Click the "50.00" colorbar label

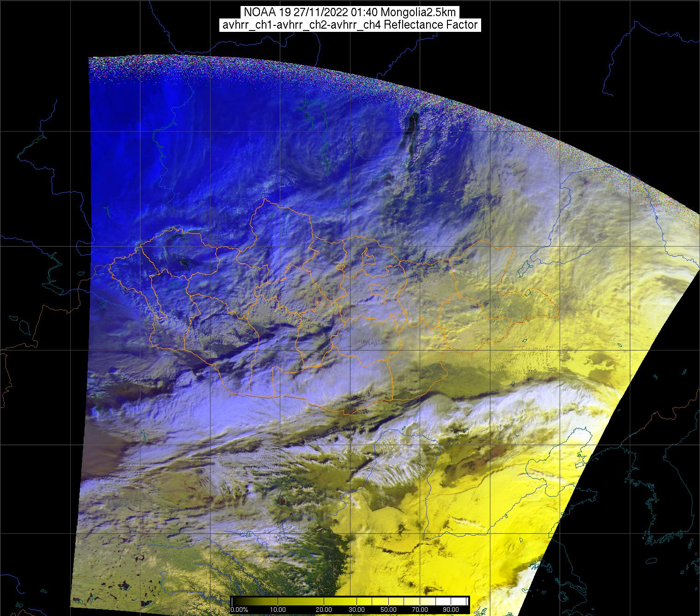389,610
